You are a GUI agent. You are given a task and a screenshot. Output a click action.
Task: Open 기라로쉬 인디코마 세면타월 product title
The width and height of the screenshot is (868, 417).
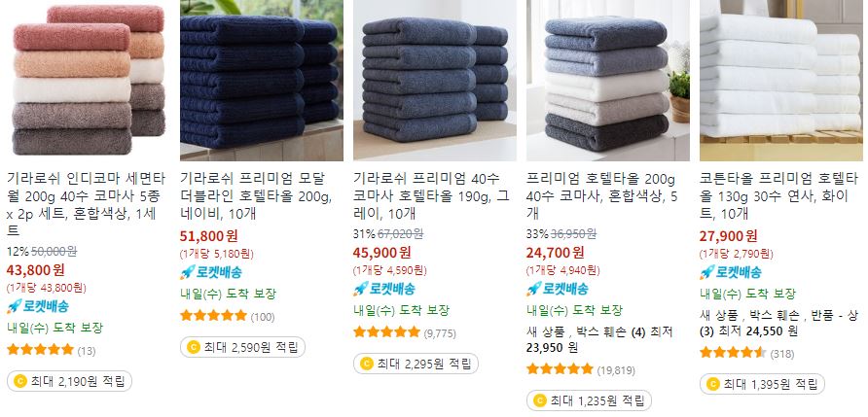click(x=86, y=205)
